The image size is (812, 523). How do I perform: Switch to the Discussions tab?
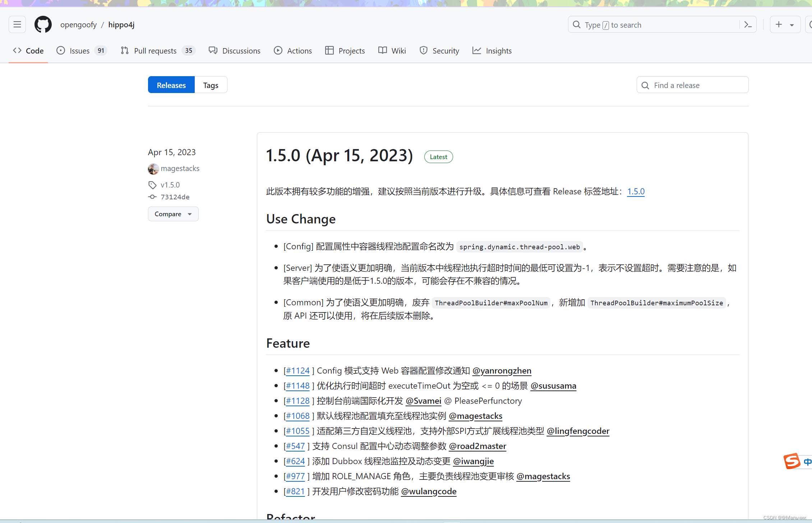pyautogui.click(x=241, y=51)
